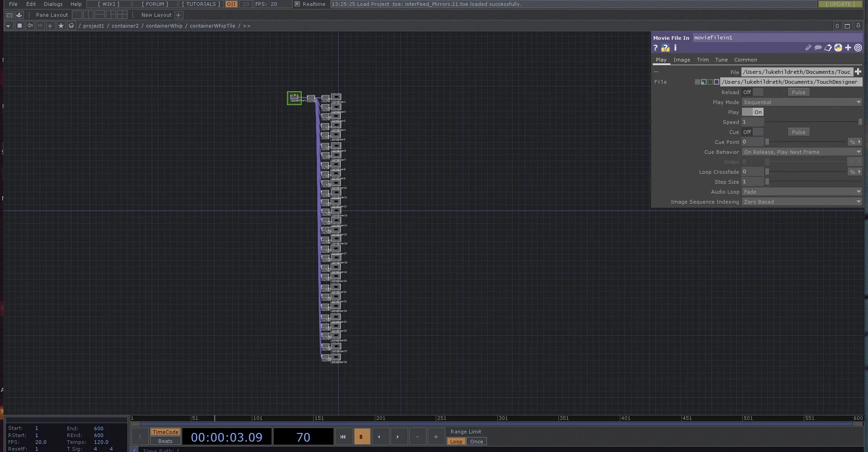Image resolution: width=868 pixels, height=452 pixels.
Task: Show operator info 'i' icon
Action: 675,48
